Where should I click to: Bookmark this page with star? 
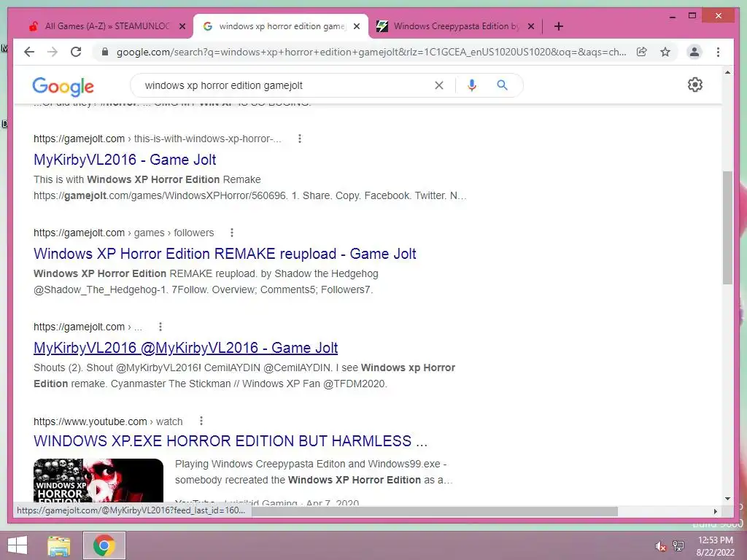[x=665, y=52]
